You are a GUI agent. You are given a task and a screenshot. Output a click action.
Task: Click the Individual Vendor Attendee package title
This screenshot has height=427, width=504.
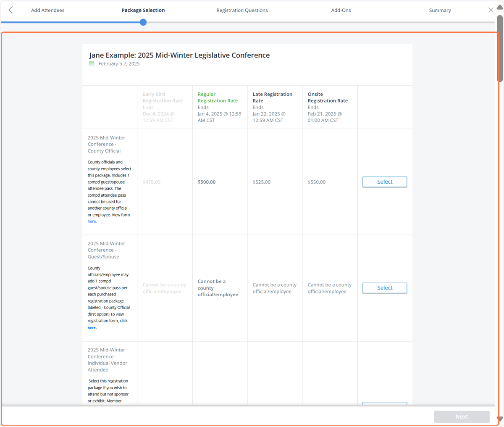[108, 360]
